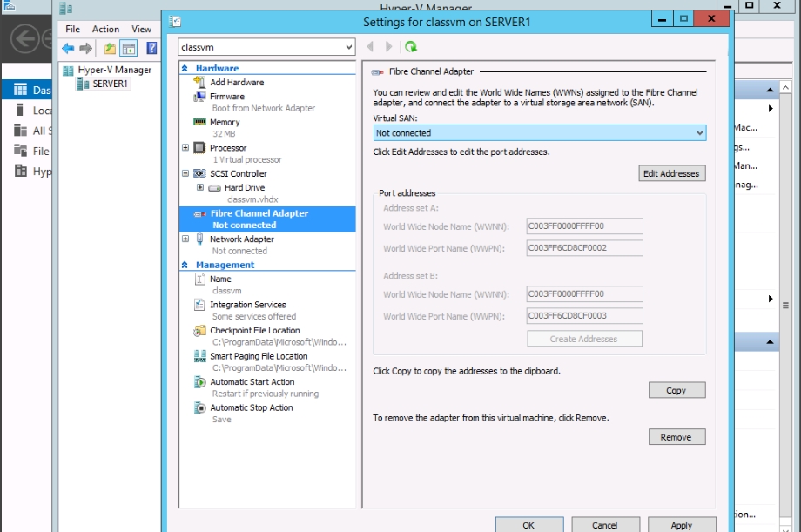Image resolution: width=801 pixels, height=532 pixels.
Task: Click Address set A WWPN field
Action: tap(584, 248)
